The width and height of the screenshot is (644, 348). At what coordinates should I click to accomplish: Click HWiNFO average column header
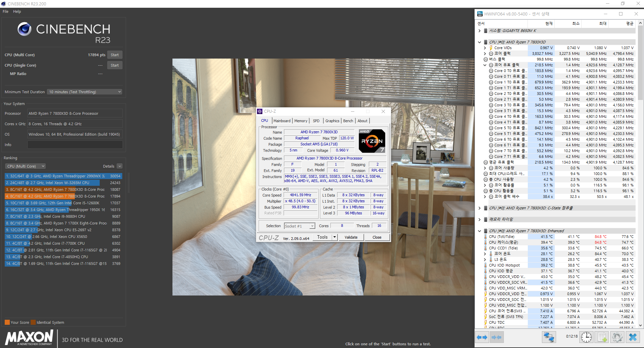pos(622,23)
